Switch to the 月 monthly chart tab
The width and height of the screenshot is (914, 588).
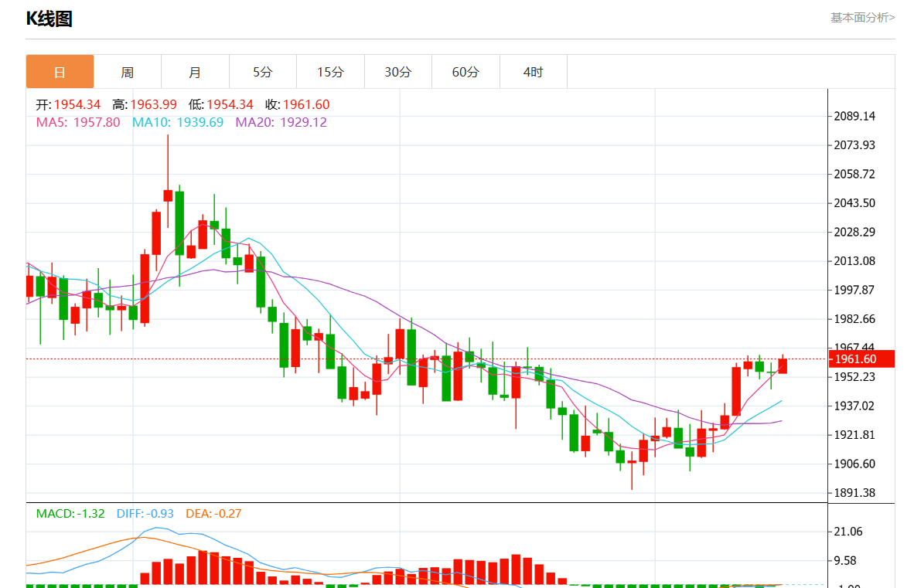(x=196, y=72)
